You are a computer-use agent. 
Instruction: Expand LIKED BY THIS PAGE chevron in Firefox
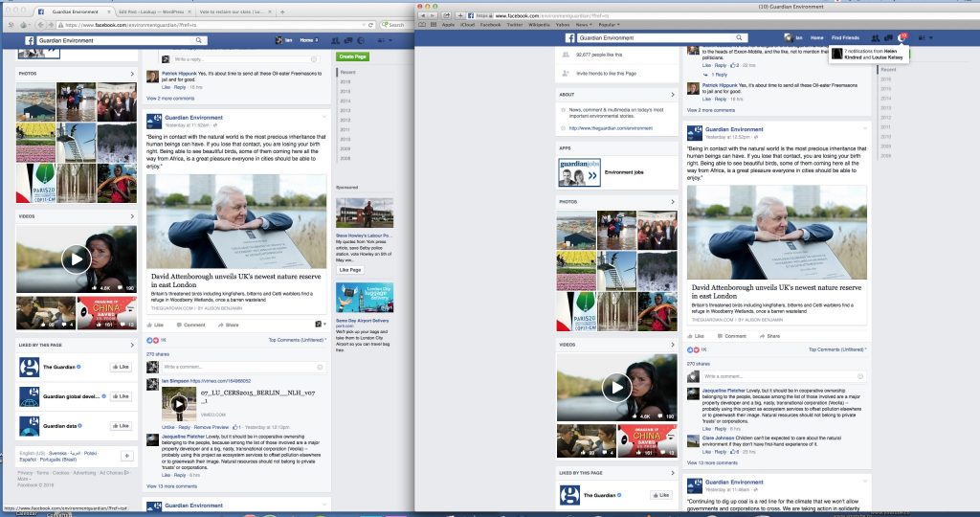pos(132,345)
